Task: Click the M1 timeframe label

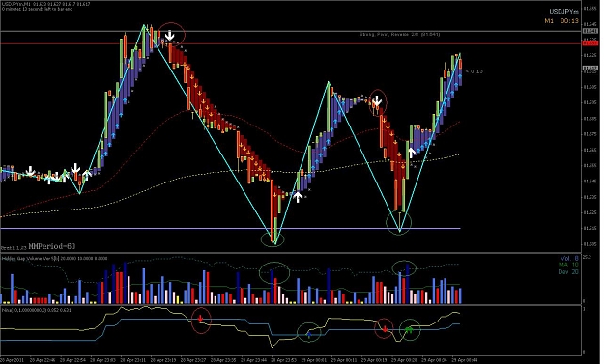Action: [549, 21]
